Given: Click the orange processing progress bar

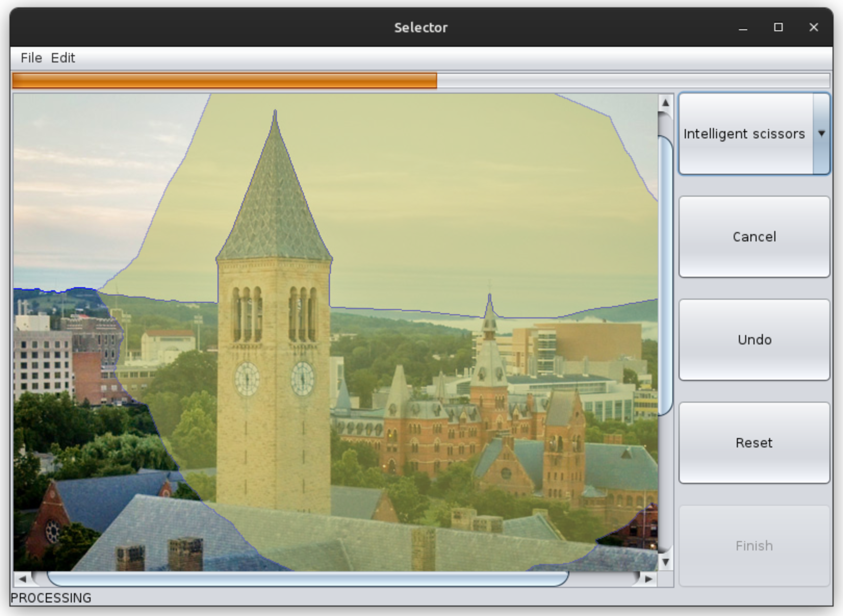Looking at the screenshot, I should [x=225, y=81].
